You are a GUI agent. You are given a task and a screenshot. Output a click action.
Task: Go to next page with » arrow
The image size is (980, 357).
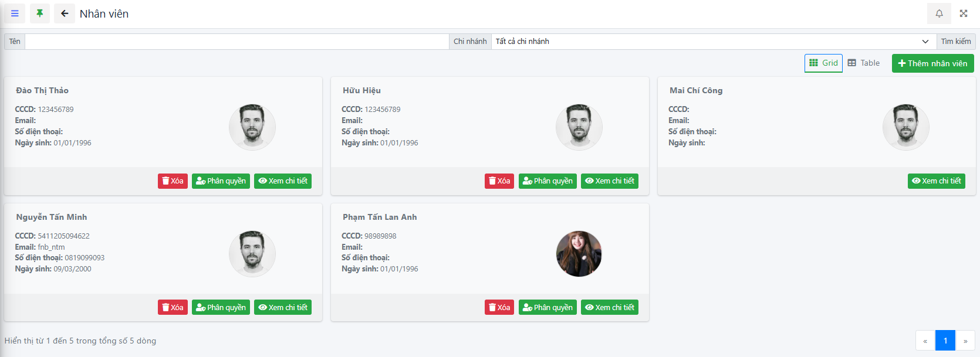(965, 341)
